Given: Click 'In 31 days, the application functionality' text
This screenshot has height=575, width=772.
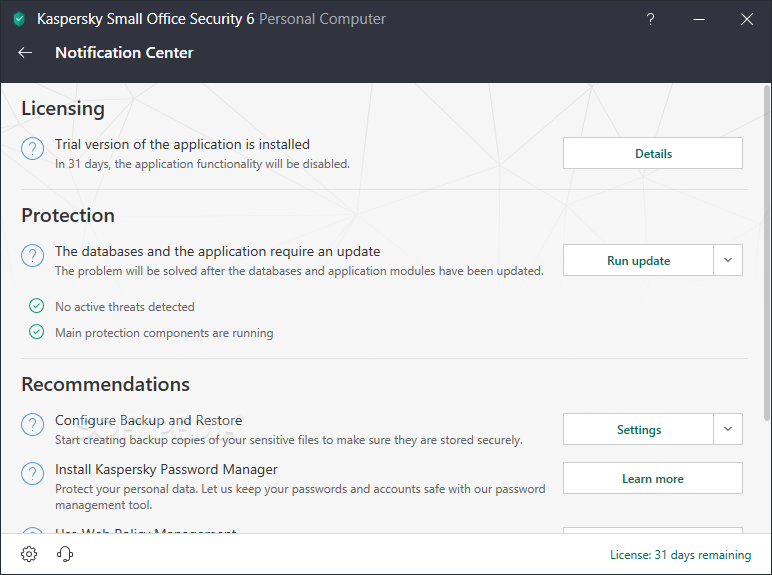Looking at the screenshot, I should click(x=202, y=164).
